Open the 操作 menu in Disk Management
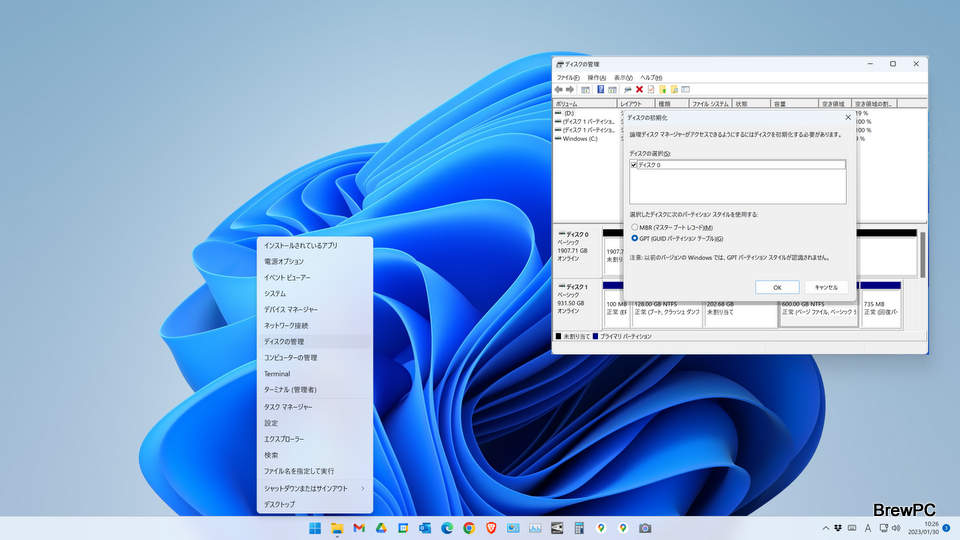Screen dimensions: 960x540 596,77
